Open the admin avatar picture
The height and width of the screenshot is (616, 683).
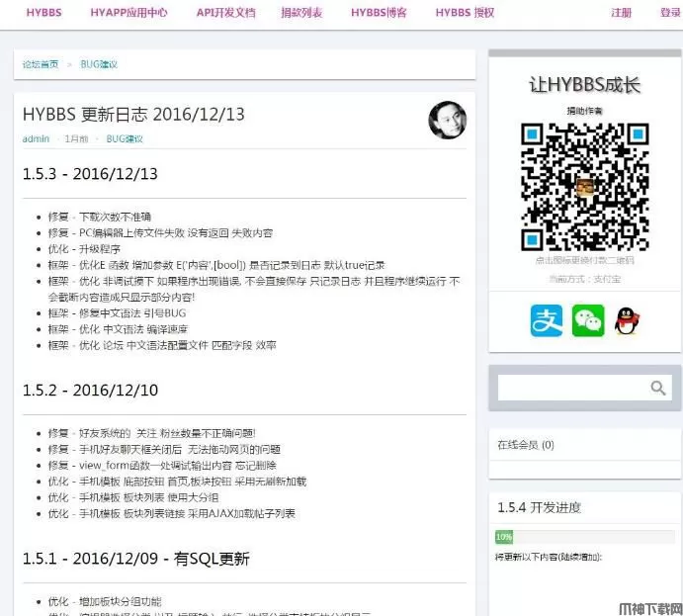pyautogui.click(x=448, y=121)
